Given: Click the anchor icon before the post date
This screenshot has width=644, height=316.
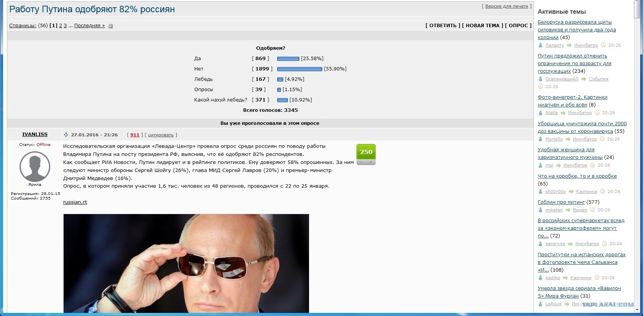Looking at the screenshot, I should tap(66, 135).
